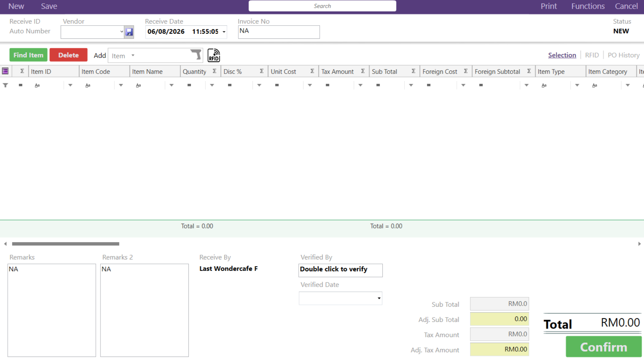Click the Unit Cost filter equals operator icon
This screenshot has width=644, height=360.
tap(277, 85)
